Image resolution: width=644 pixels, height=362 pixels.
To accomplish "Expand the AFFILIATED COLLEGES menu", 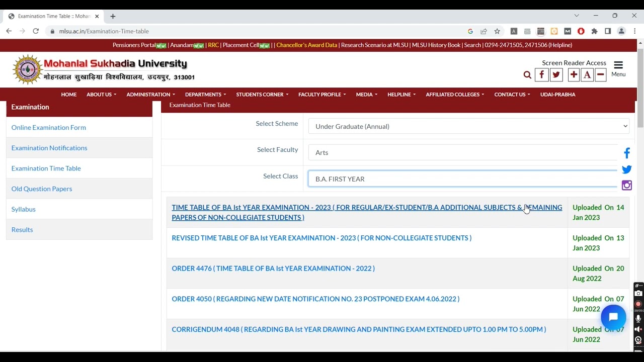I will (x=455, y=95).
